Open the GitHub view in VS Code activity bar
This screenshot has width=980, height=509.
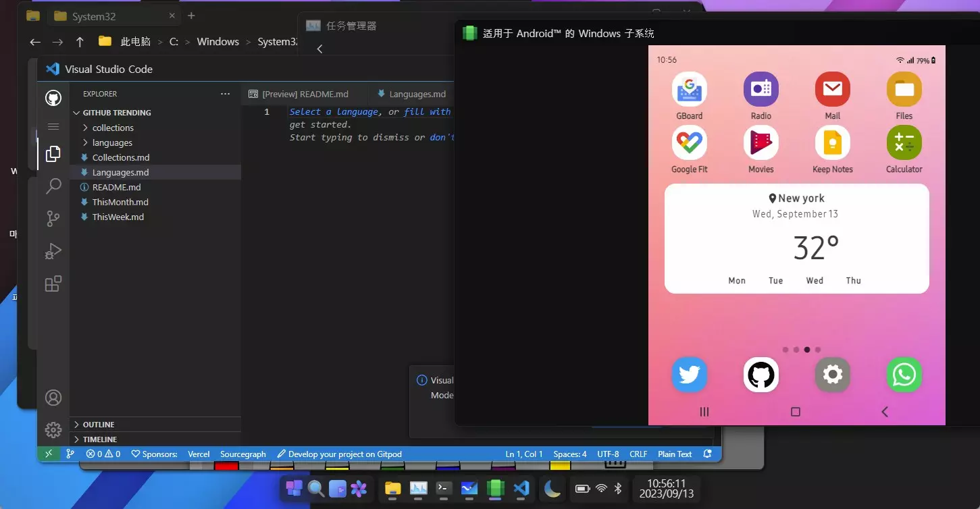point(53,99)
